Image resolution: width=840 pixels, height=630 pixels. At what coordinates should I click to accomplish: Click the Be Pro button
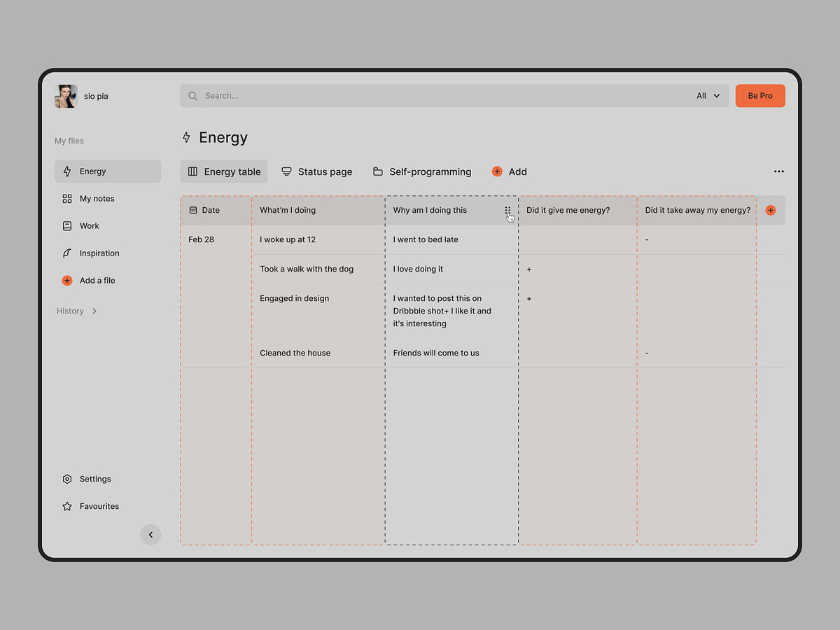[760, 96]
